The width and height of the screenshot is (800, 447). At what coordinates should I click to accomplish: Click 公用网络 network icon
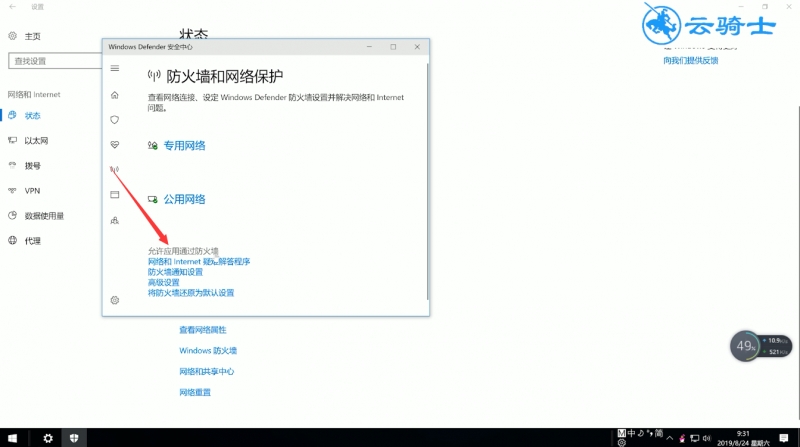tap(153, 199)
